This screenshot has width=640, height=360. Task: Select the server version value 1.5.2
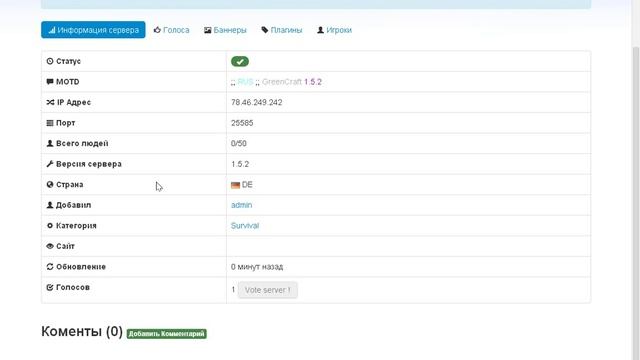[x=240, y=164]
